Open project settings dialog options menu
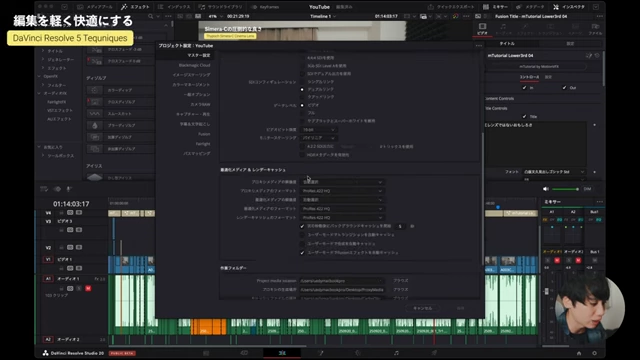Screen dimensions: 640x360 pyautogui.click(x=479, y=46)
